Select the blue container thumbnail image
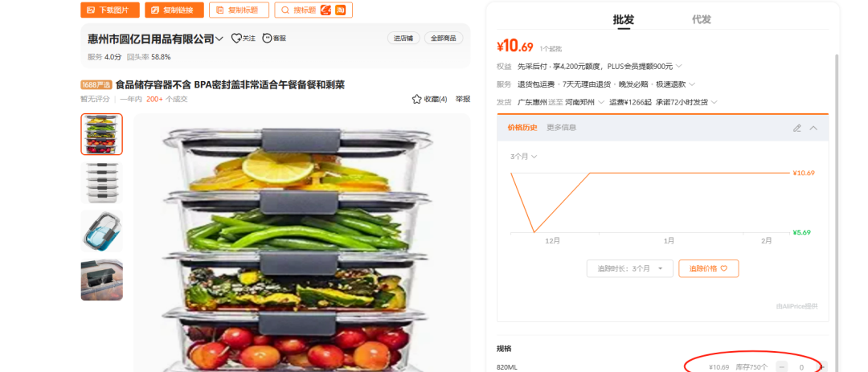This screenshot has height=372, width=868. pyautogui.click(x=101, y=231)
